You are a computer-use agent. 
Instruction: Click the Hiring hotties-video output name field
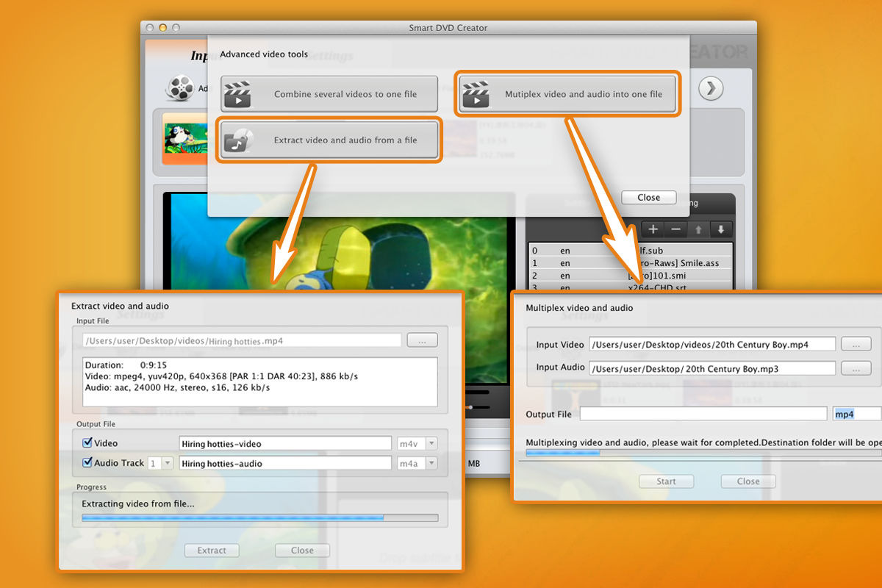285,443
